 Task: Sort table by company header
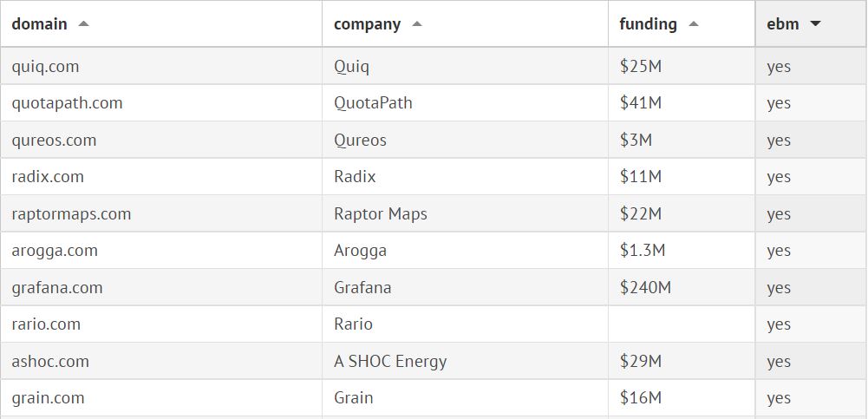[367, 24]
